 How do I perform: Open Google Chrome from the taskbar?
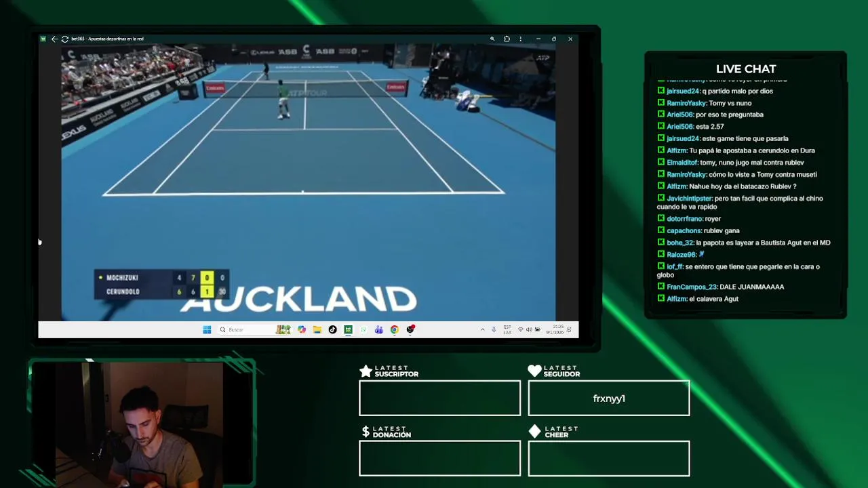[x=394, y=329]
